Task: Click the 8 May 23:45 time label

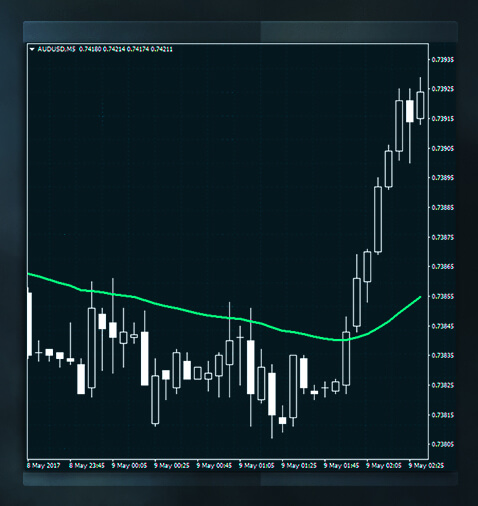Action: [x=87, y=466]
